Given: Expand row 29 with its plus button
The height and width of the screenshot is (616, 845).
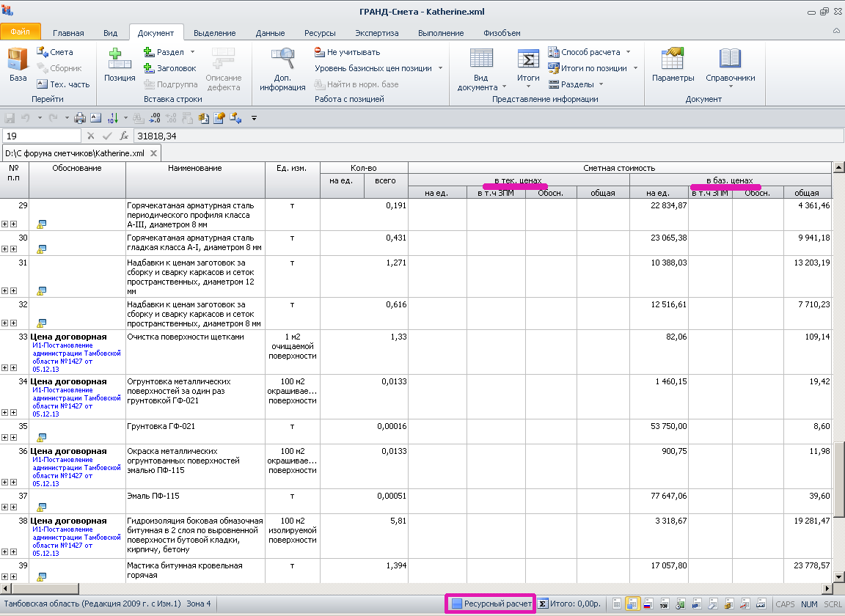Looking at the screenshot, I should coord(5,224).
